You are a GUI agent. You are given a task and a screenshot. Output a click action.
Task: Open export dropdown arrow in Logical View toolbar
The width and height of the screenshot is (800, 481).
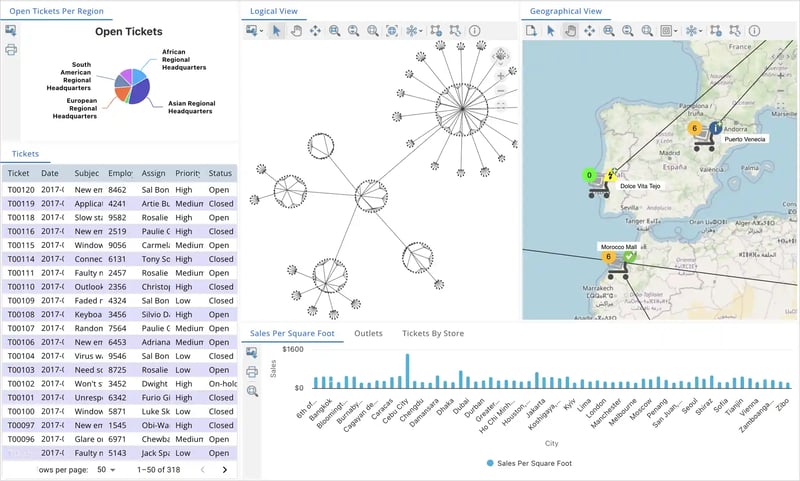point(262,31)
